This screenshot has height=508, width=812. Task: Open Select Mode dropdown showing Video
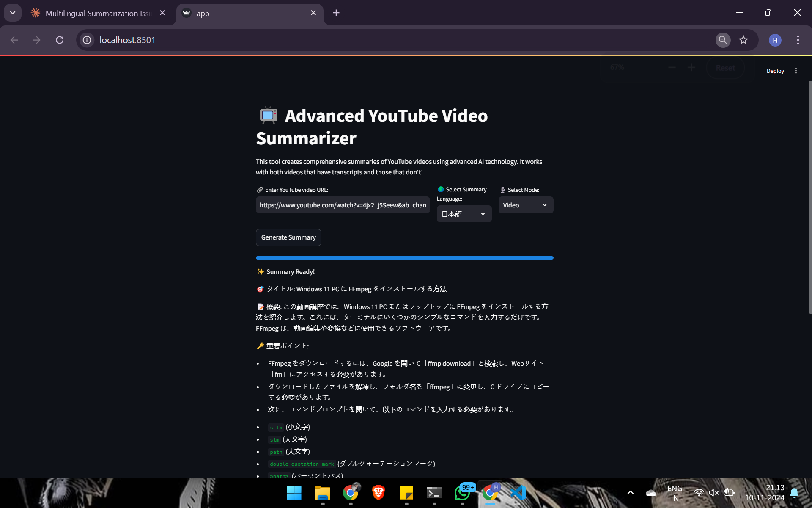[x=525, y=205]
